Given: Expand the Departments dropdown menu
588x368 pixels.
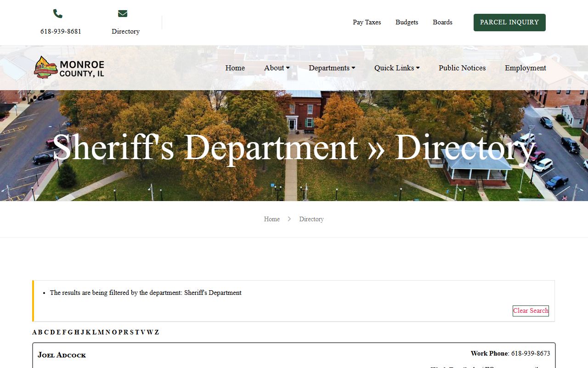Looking at the screenshot, I should click(x=332, y=68).
